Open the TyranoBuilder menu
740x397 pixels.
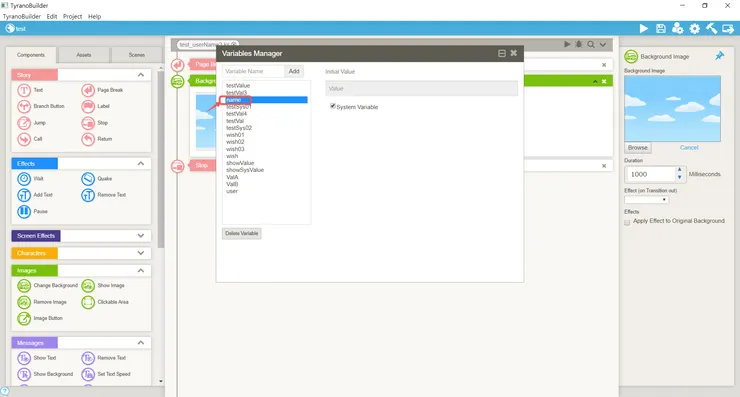click(22, 16)
